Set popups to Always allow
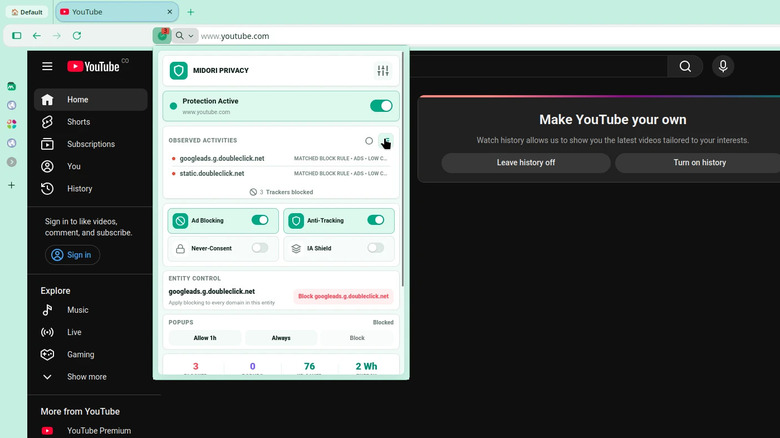This screenshot has width=780, height=438. pos(281,338)
